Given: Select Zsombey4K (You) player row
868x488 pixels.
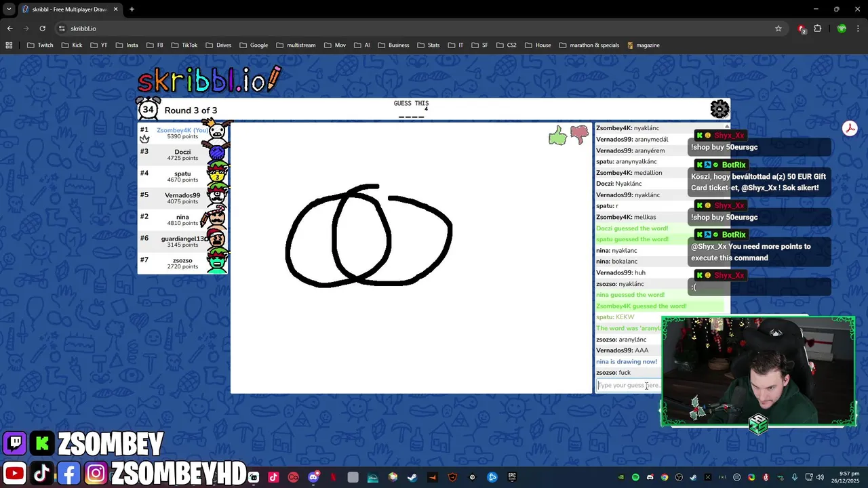Looking at the screenshot, I should point(182,132).
